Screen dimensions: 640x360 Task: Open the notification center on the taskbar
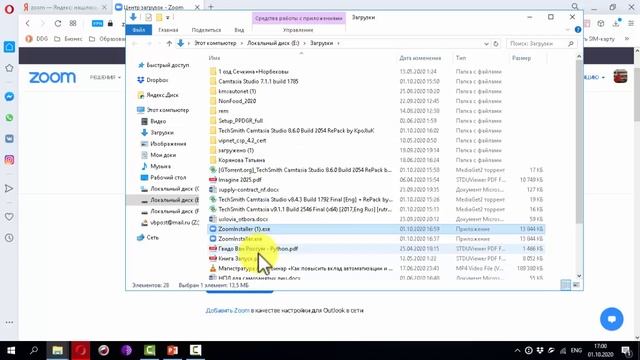627,350
